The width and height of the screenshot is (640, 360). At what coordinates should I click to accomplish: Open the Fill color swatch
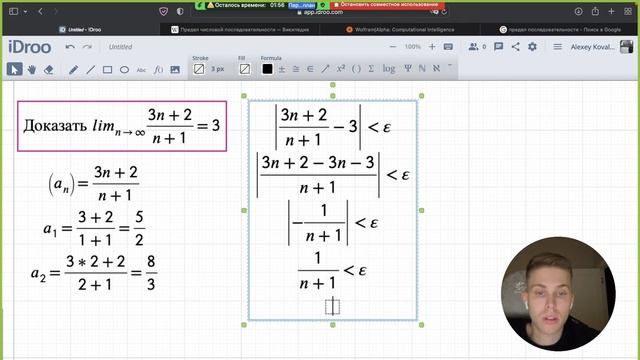245,69
